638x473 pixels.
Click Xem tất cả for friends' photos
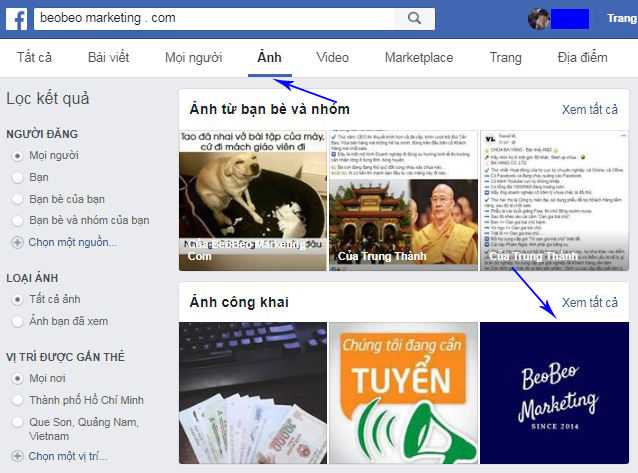click(x=590, y=109)
